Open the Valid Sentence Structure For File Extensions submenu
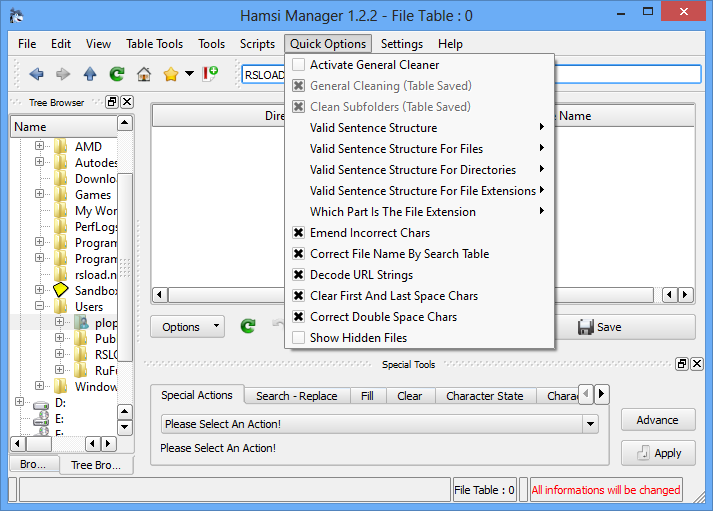The image size is (713, 511). pyautogui.click(x=419, y=190)
